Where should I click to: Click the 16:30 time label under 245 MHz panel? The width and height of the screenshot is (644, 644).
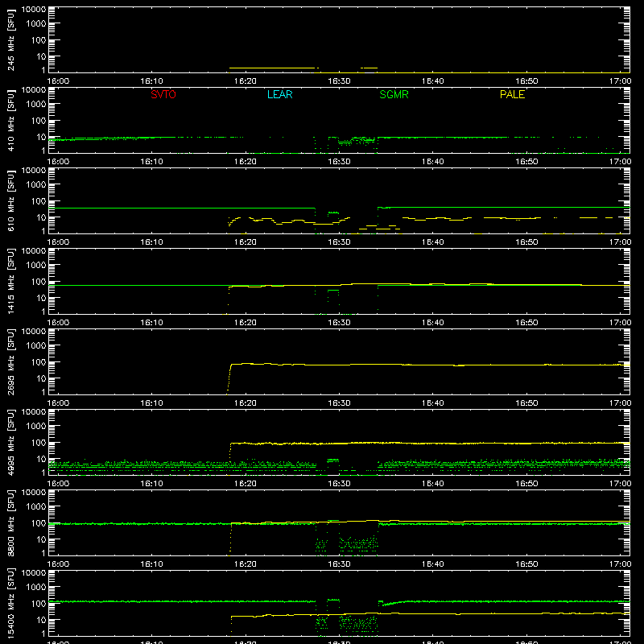tap(339, 81)
